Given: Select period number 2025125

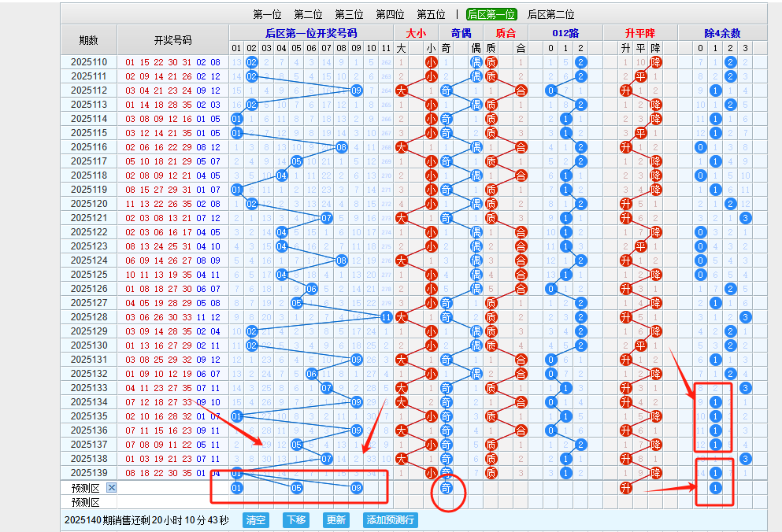Looking at the screenshot, I should click(89, 274).
